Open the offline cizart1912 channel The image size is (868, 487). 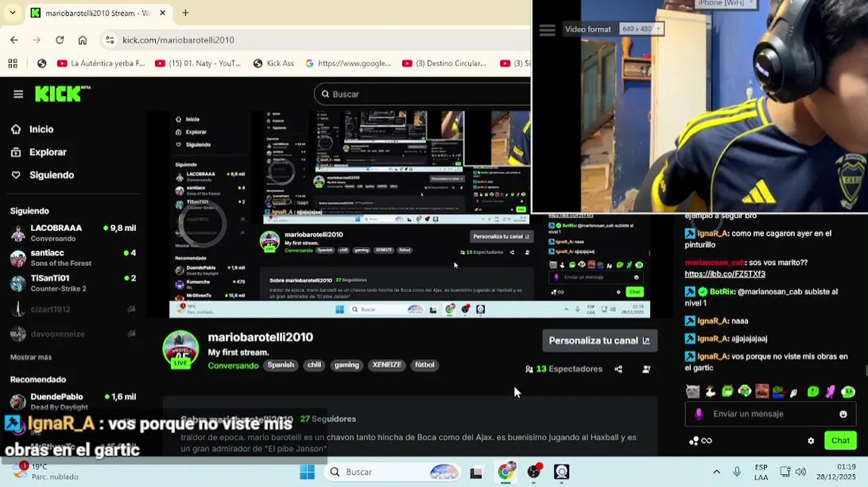(73, 309)
